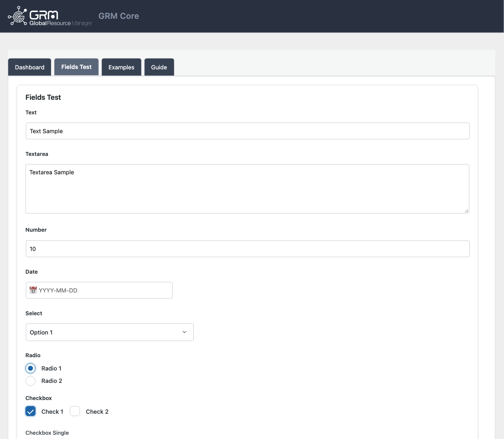Click the GRM Global Resource Manager logo
This screenshot has height=439, width=504.
(x=50, y=16)
